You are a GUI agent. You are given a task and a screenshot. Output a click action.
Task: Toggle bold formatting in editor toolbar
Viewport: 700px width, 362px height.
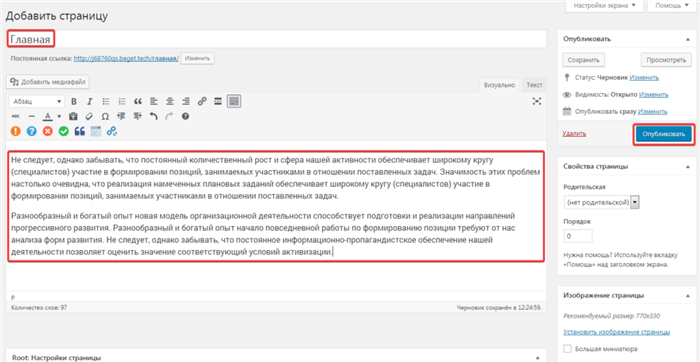(x=74, y=101)
